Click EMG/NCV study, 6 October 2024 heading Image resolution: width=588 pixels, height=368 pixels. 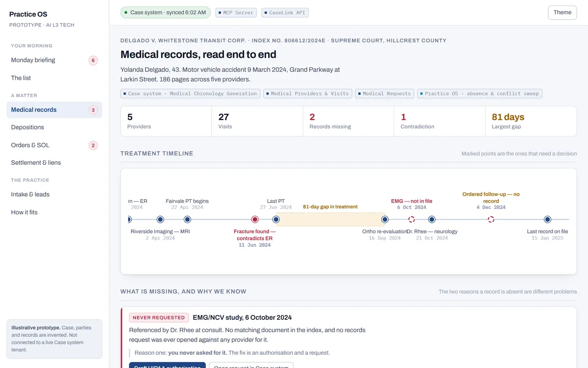point(242,317)
